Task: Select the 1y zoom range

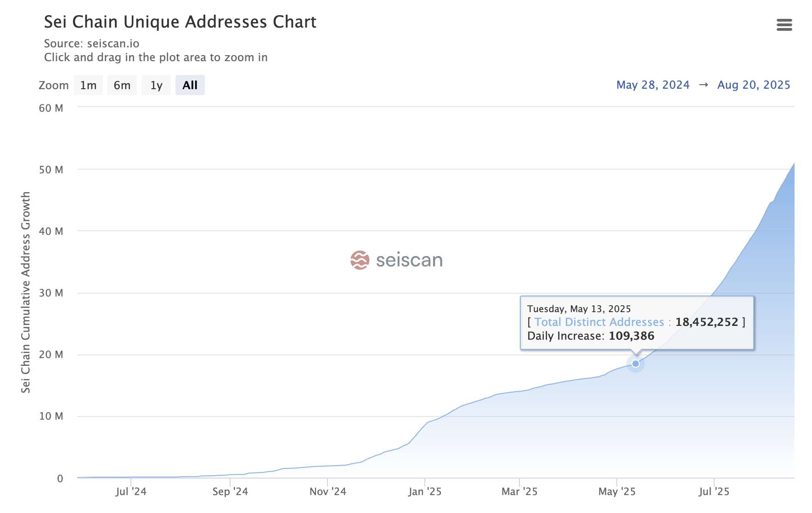Action: pyautogui.click(x=156, y=85)
